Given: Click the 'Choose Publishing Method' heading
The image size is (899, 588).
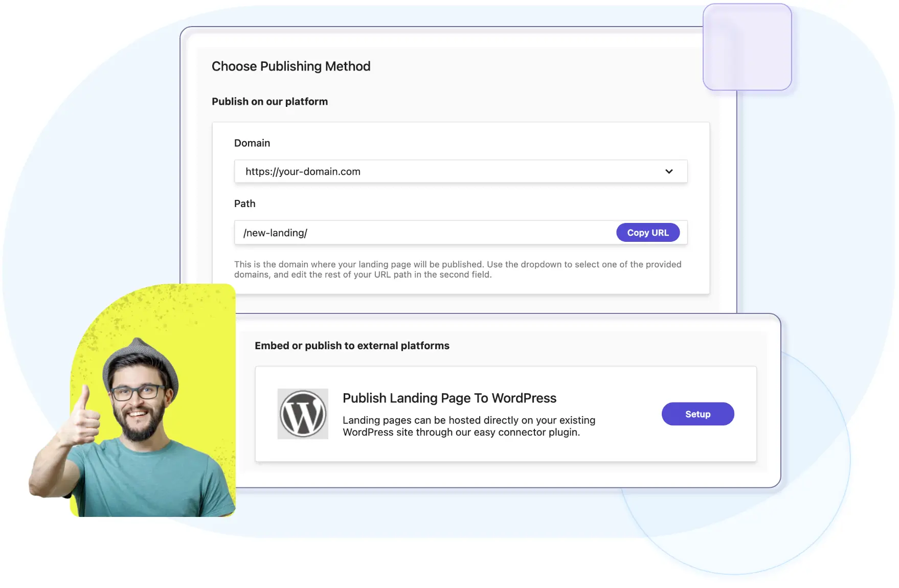Looking at the screenshot, I should pos(291,66).
